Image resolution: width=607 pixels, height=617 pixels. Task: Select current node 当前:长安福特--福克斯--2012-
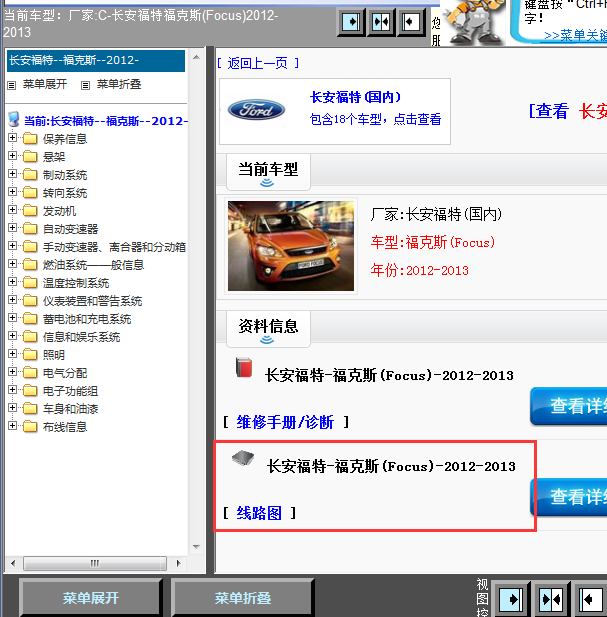106,121
